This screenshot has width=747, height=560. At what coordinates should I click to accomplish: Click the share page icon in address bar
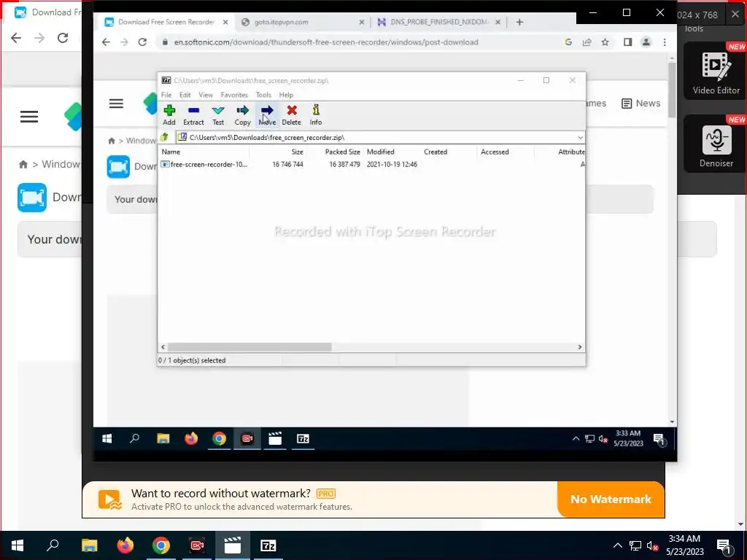[x=587, y=42]
